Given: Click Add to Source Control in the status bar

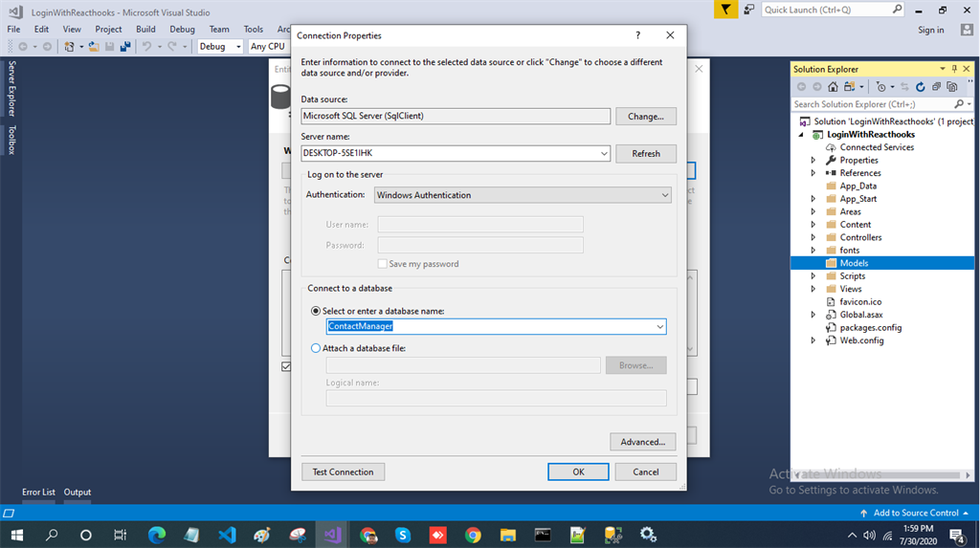Looking at the screenshot, I should 915,513.
